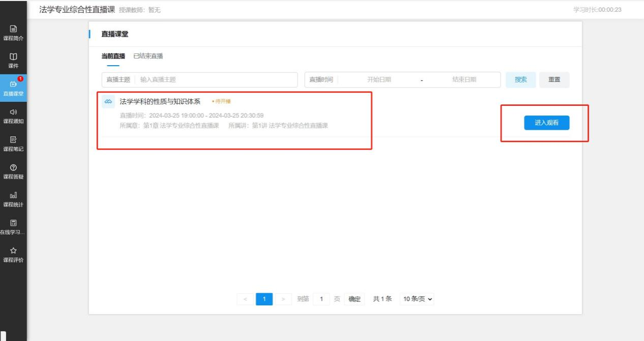
Task: Open the 结束日期 date picker
Action: point(464,80)
